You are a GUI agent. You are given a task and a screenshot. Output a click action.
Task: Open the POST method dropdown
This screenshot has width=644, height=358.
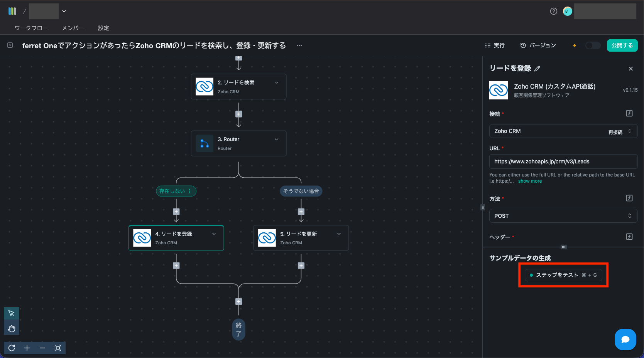tap(563, 216)
